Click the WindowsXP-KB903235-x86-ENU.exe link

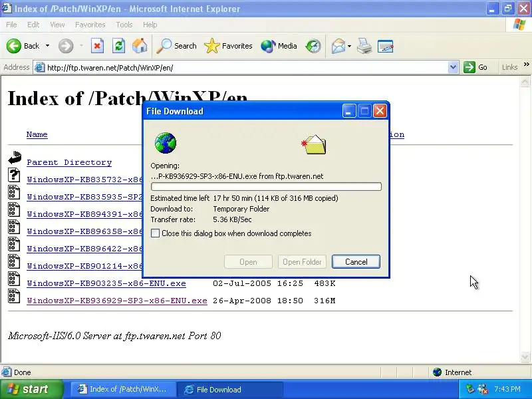(x=106, y=283)
